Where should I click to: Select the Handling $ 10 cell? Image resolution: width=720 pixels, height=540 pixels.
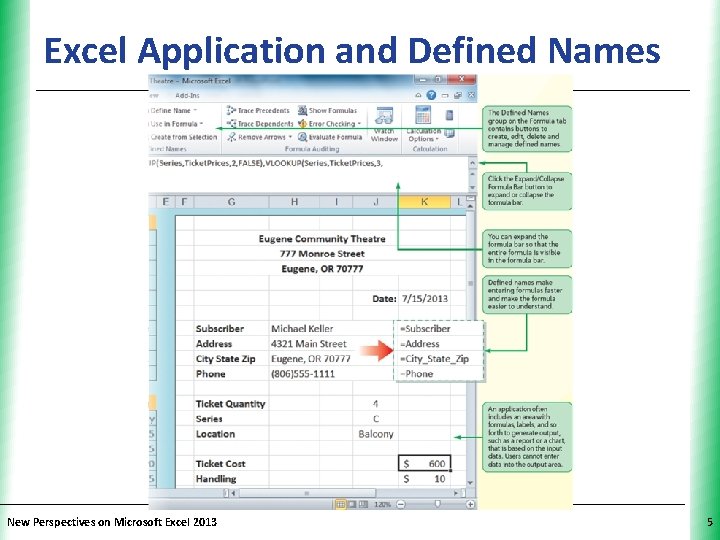[x=425, y=479]
